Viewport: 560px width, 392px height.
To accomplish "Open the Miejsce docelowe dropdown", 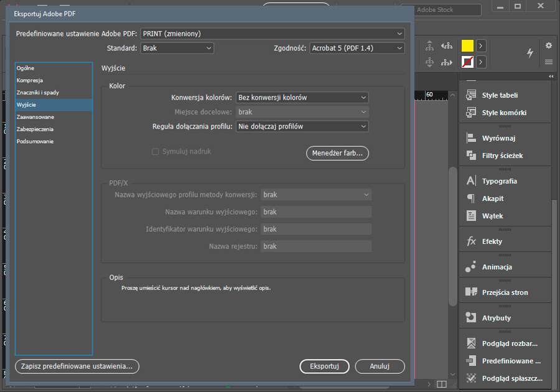I will click(x=302, y=112).
